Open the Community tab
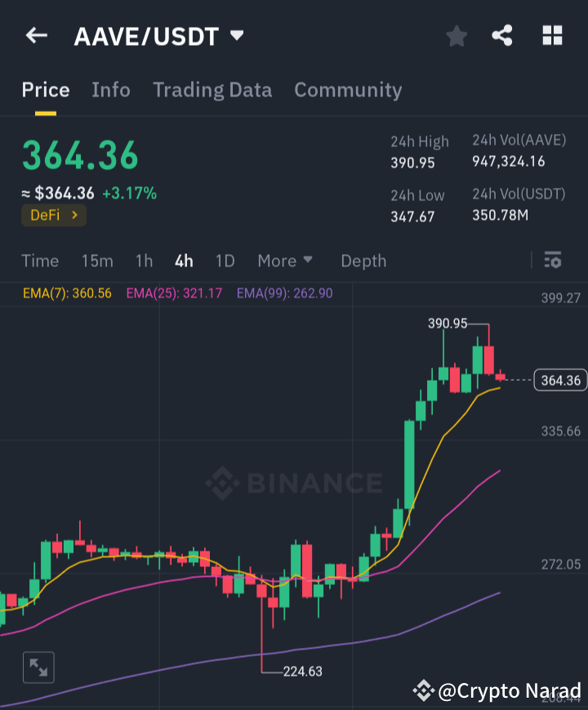 pyautogui.click(x=348, y=90)
